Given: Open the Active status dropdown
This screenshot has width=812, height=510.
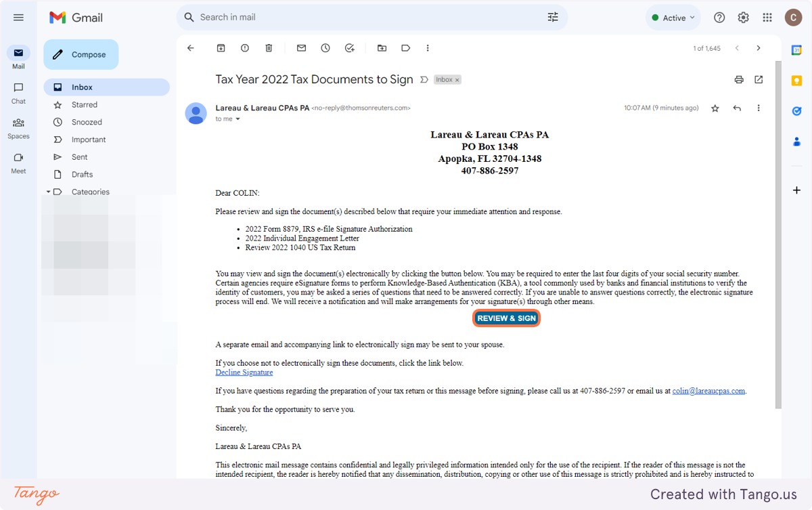Looking at the screenshot, I should point(673,18).
